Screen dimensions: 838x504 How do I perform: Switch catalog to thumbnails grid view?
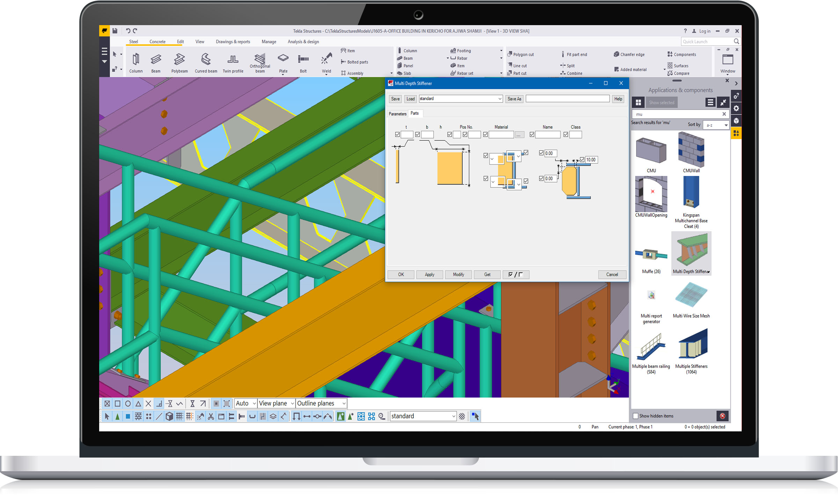(638, 102)
